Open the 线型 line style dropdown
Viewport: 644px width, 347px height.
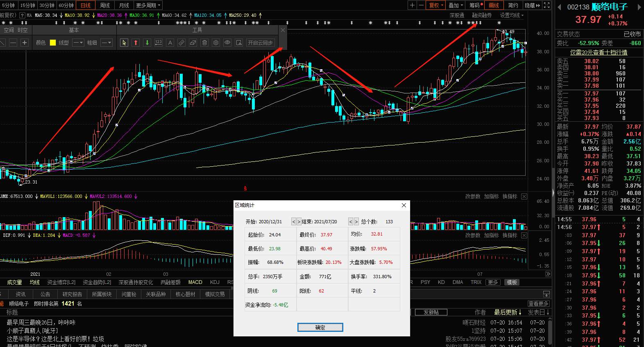(78, 43)
